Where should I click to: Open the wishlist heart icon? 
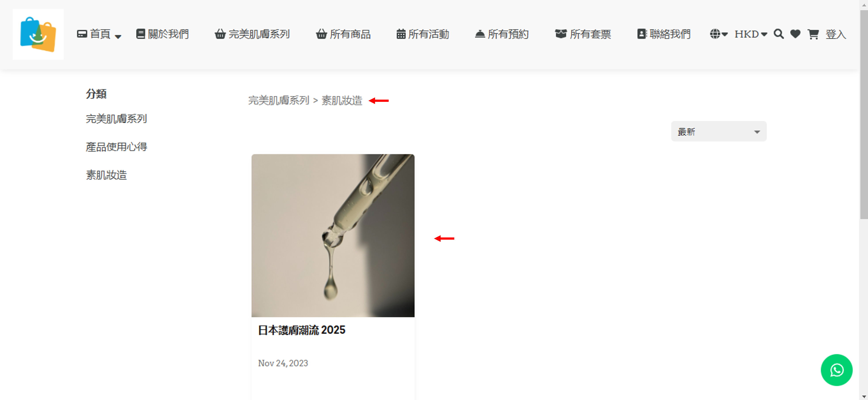[x=795, y=34]
